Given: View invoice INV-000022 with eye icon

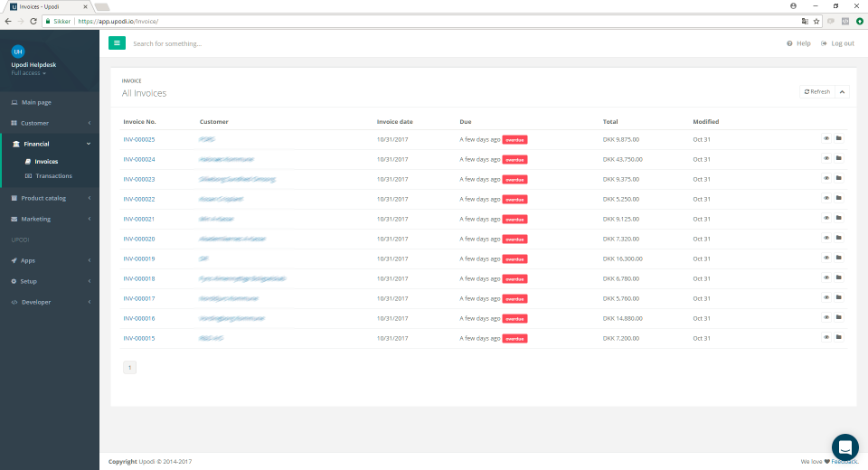Looking at the screenshot, I should [x=826, y=199].
